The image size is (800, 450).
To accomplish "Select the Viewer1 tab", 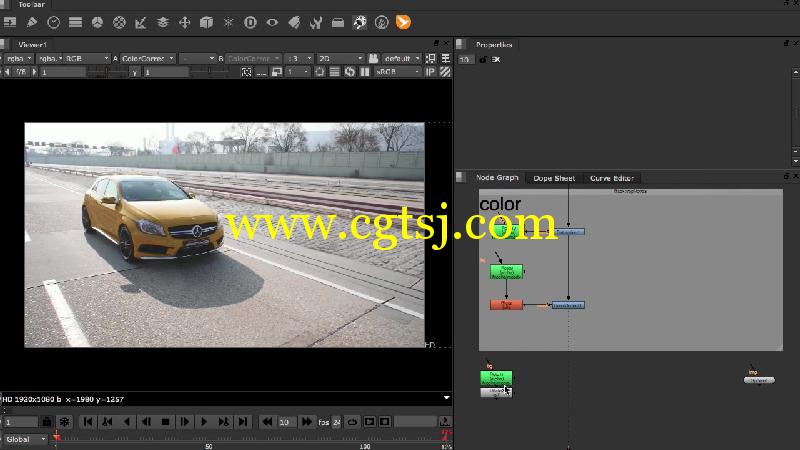I will point(32,44).
